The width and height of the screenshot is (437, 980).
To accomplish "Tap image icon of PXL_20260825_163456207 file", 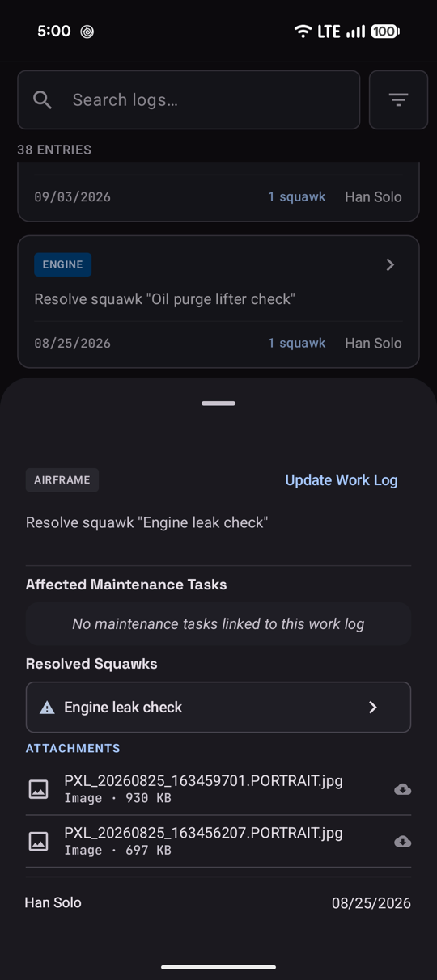I will pos(39,842).
